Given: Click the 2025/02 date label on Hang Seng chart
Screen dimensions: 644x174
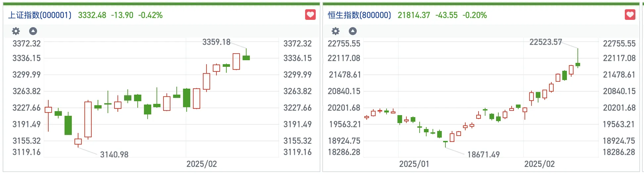Looking at the screenshot, I should 539,164.
